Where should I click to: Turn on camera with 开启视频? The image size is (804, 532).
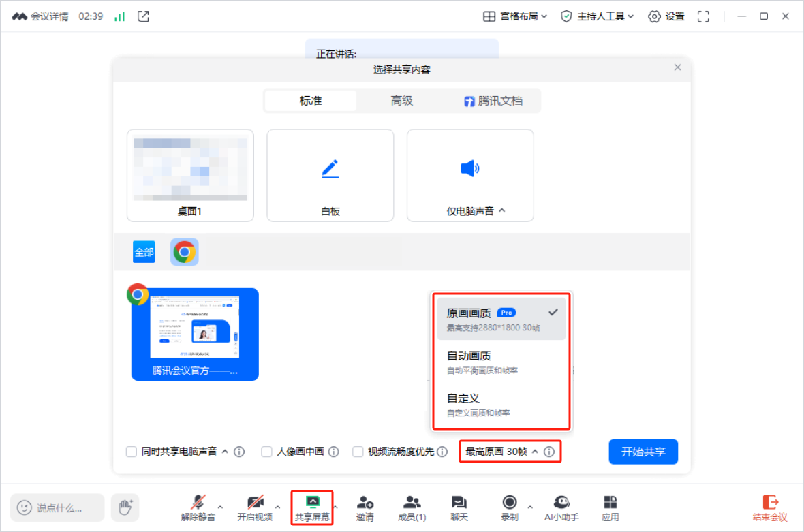click(x=255, y=508)
